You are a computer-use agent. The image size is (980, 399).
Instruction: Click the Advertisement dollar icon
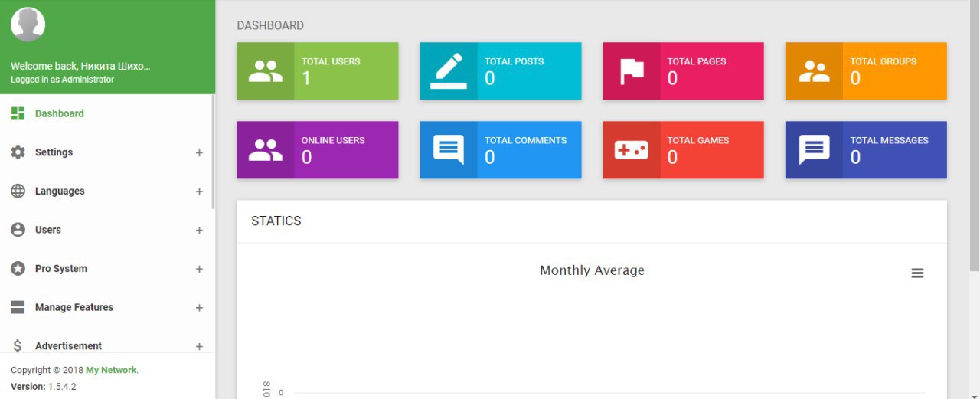click(x=18, y=346)
